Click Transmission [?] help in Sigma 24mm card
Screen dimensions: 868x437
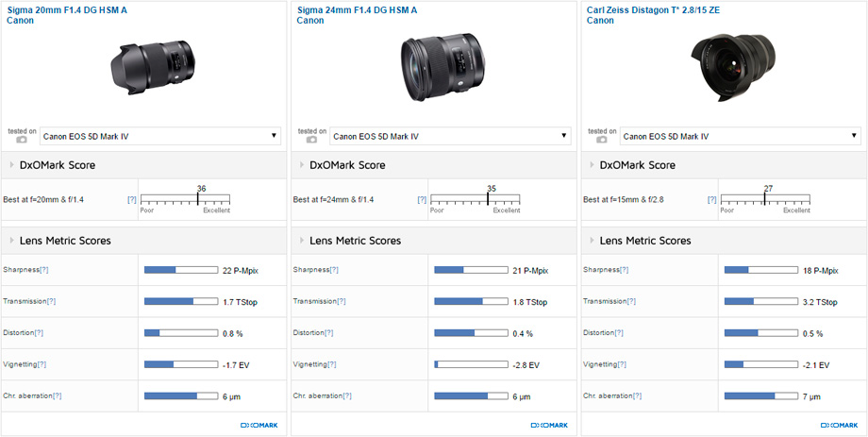tap(342, 301)
